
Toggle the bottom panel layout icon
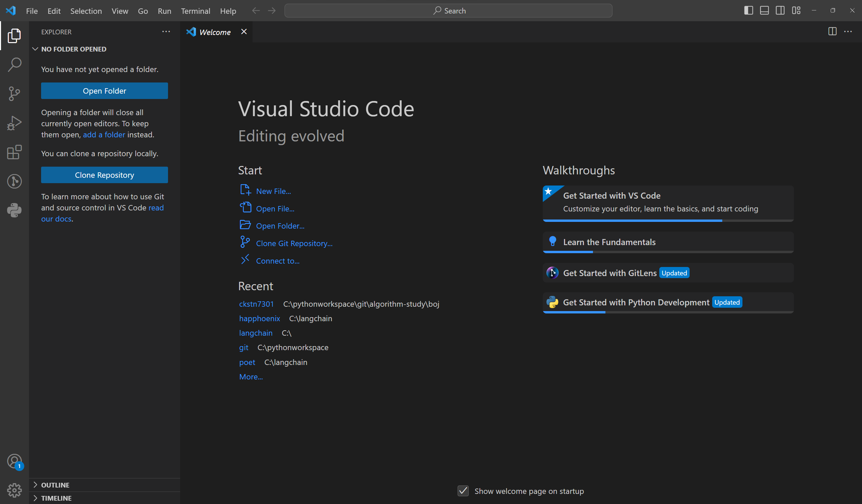pos(764,10)
